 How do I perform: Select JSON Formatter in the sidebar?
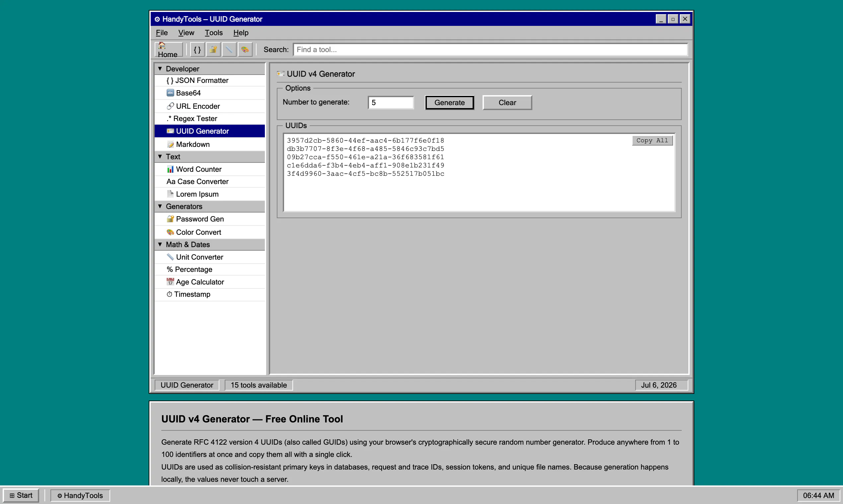(209, 81)
